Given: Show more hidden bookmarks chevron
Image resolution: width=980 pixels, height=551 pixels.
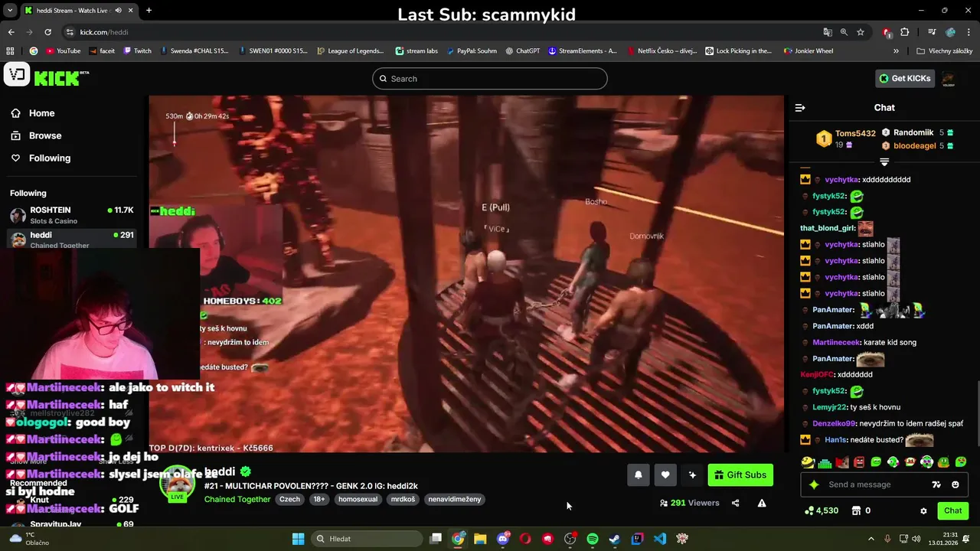Looking at the screenshot, I should pos(896,51).
